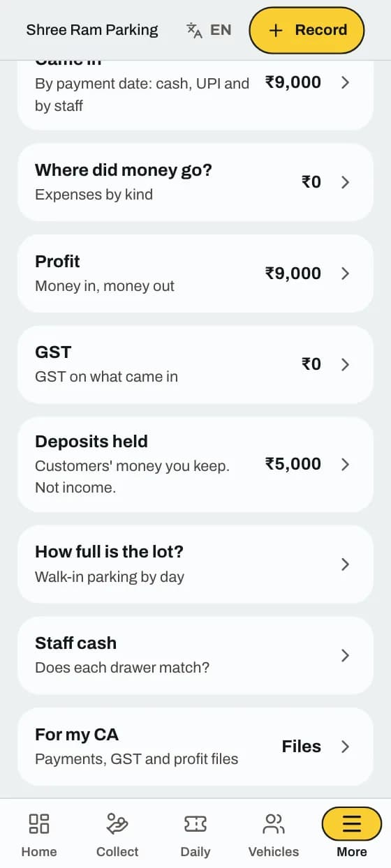391x868 pixels.
Task: Select the Vehicles people icon
Action: [x=274, y=823]
